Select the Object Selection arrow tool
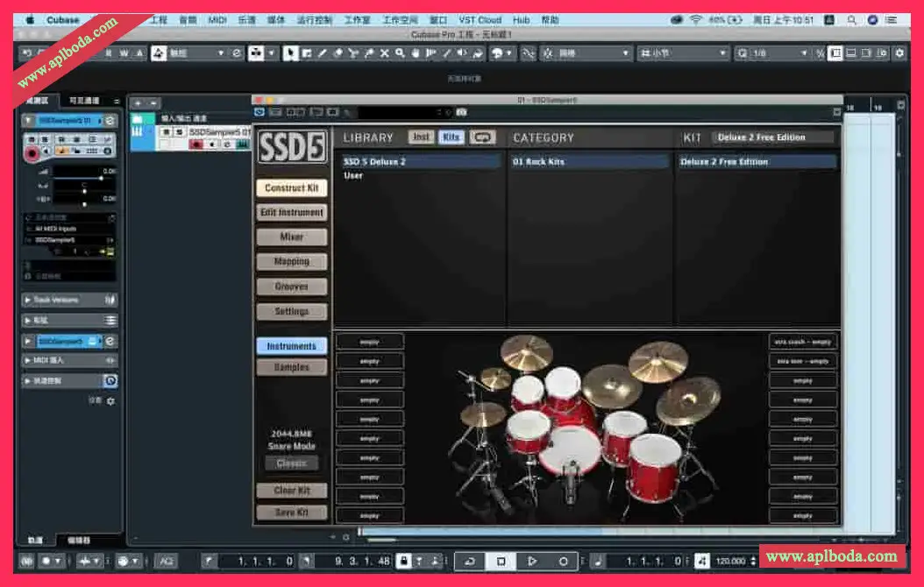 click(289, 53)
